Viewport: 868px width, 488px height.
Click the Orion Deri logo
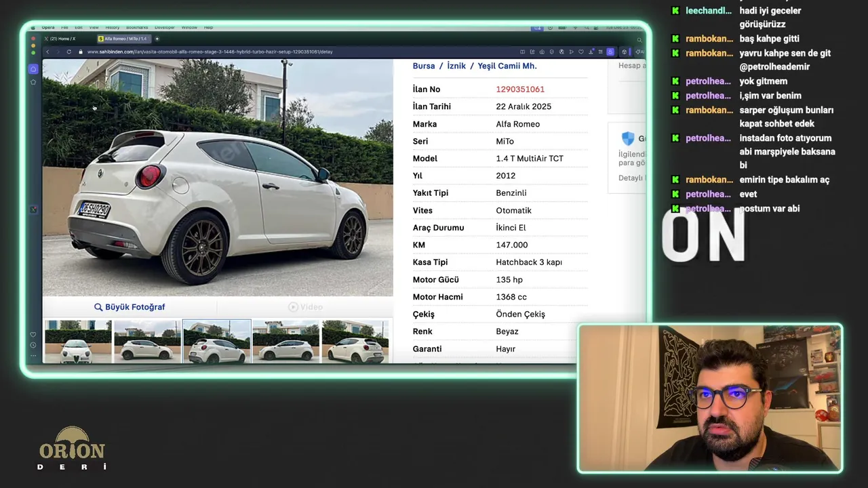click(72, 449)
